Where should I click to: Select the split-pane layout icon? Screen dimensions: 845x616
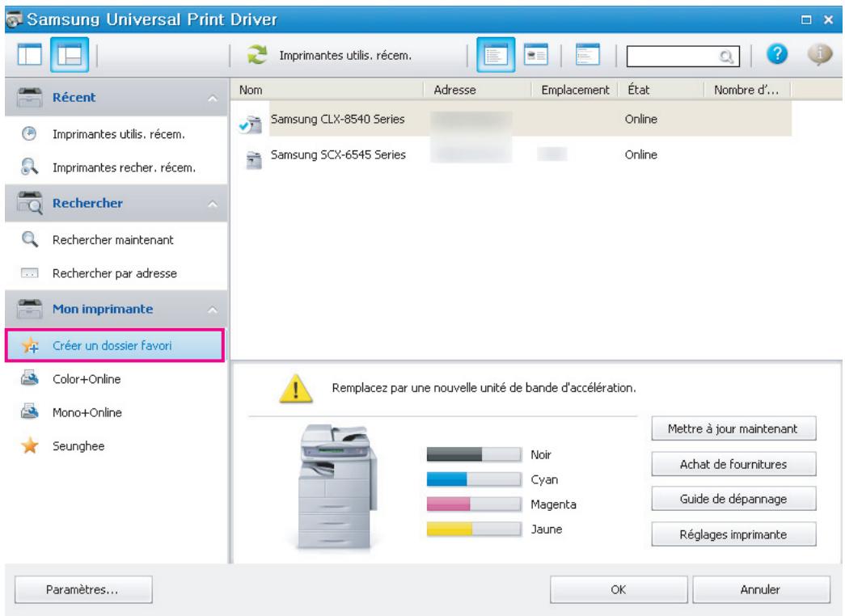click(70, 54)
